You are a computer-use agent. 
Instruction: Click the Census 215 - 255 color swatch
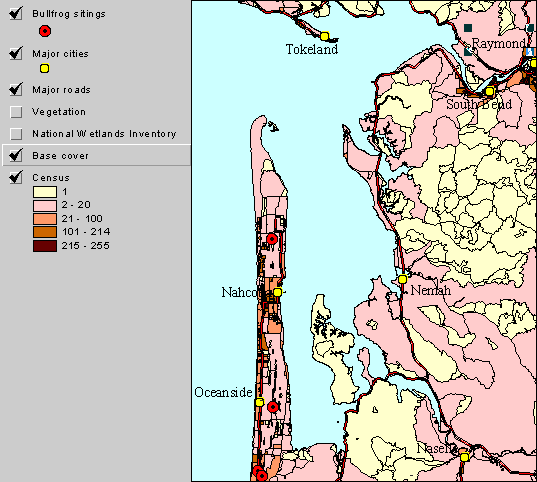45,246
